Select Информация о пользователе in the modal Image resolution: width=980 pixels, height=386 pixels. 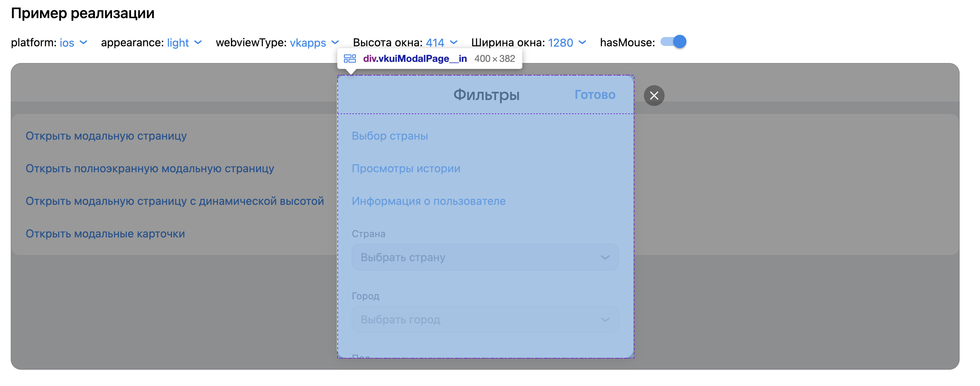pos(429,201)
